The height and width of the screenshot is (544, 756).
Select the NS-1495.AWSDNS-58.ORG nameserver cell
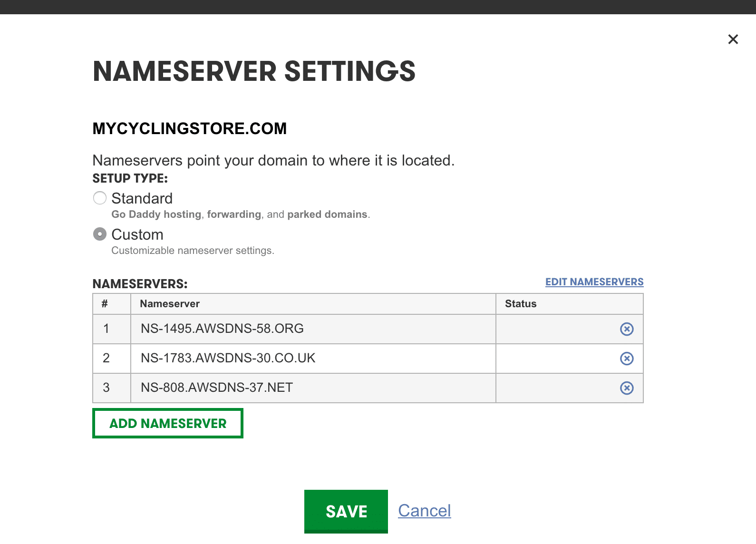click(x=222, y=329)
